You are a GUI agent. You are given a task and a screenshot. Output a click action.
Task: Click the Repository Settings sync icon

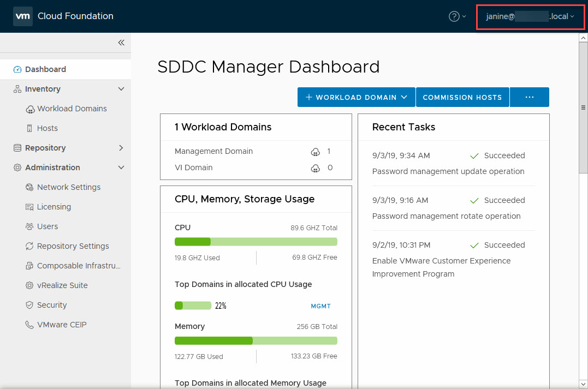point(29,246)
